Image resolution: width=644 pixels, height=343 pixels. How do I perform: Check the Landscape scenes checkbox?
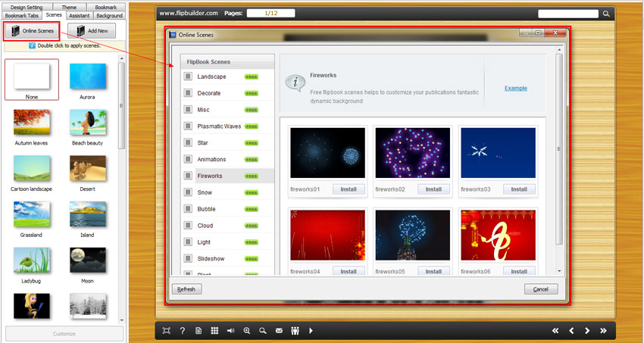pos(188,76)
